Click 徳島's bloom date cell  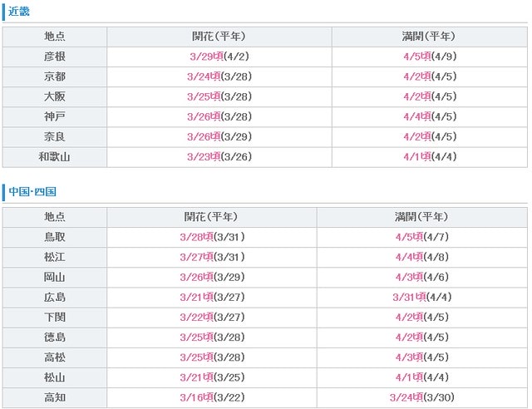coord(211,337)
